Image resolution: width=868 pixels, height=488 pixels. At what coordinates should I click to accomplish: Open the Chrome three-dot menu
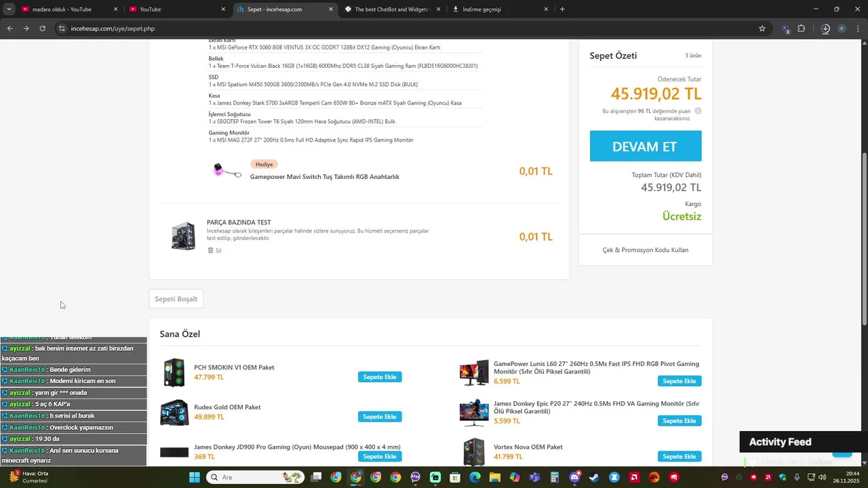(858, 28)
